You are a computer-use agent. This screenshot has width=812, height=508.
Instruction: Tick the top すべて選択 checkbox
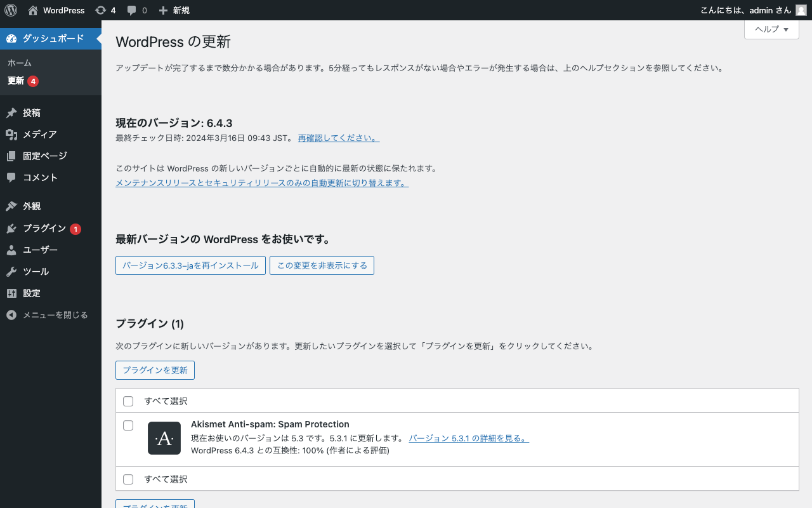[x=128, y=401]
